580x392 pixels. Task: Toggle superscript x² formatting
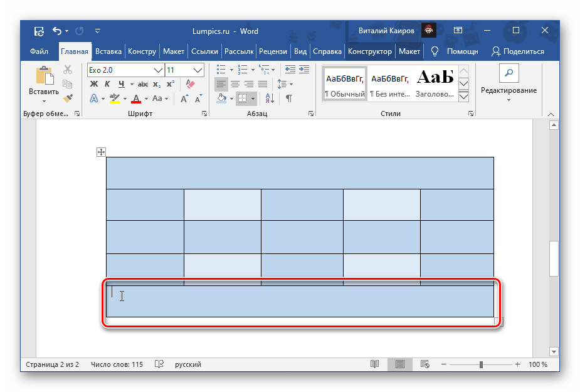coord(170,85)
